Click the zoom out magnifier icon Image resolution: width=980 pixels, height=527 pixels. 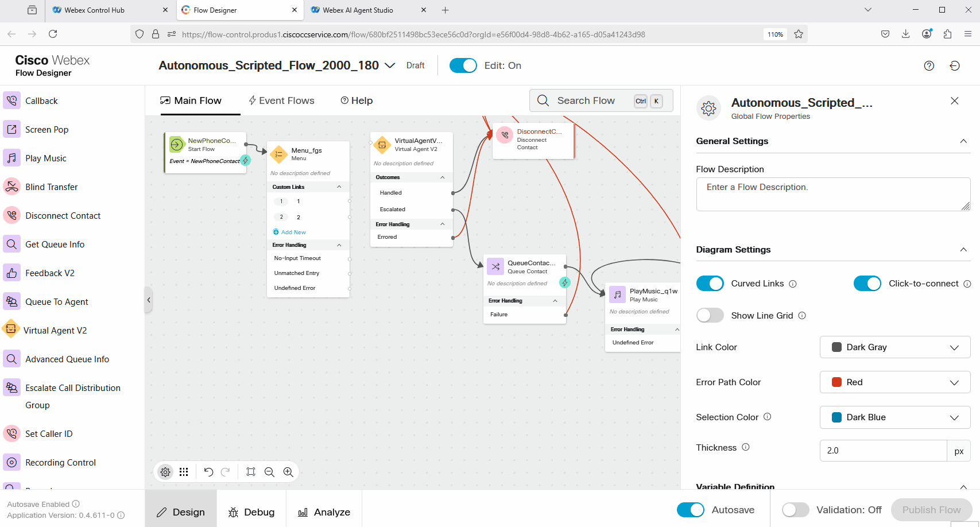pyautogui.click(x=269, y=472)
